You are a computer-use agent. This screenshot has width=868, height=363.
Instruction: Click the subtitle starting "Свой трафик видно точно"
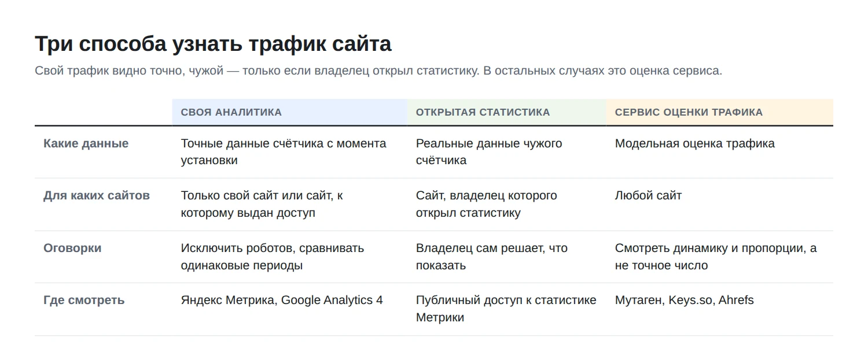pyautogui.click(x=378, y=71)
